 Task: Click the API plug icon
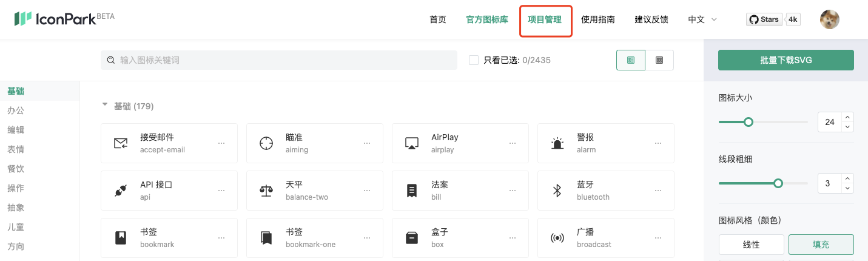point(121,191)
